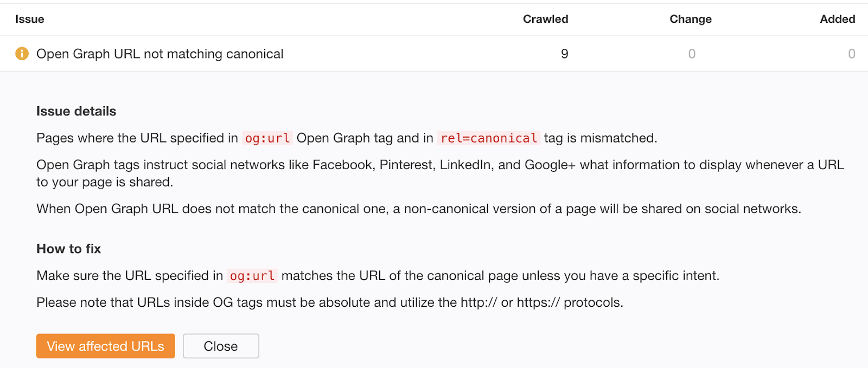Click the note about absolute OG tag URLs
Screen dimensions: 868x368
pyautogui.click(x=329, y=302)
